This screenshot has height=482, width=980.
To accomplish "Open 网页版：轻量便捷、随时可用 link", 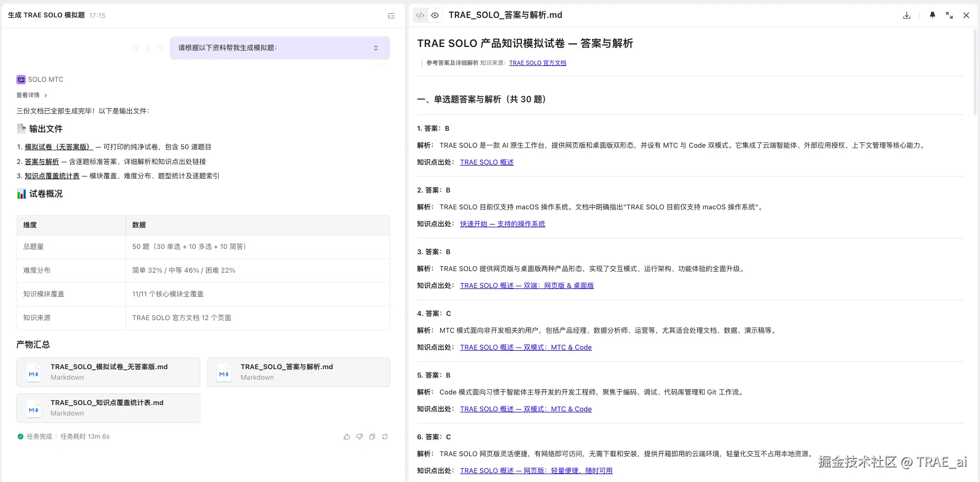I will coord(536,471).
